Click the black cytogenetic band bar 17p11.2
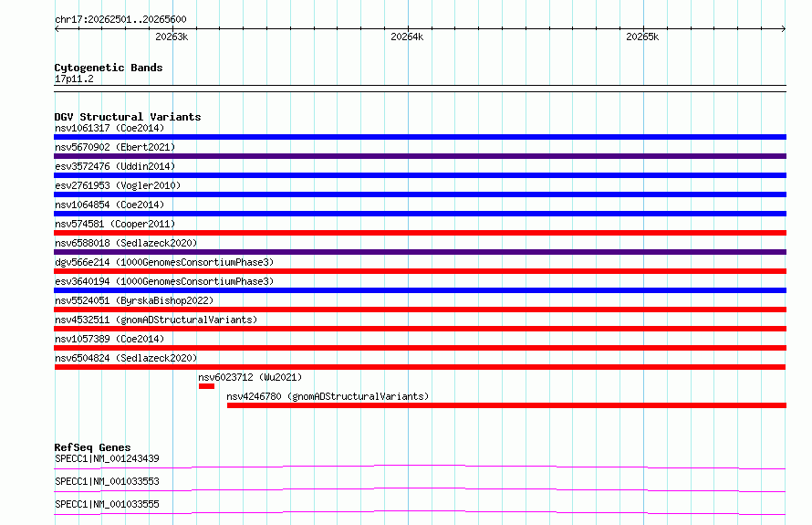 pyautogui.click(x=420, y=89)
